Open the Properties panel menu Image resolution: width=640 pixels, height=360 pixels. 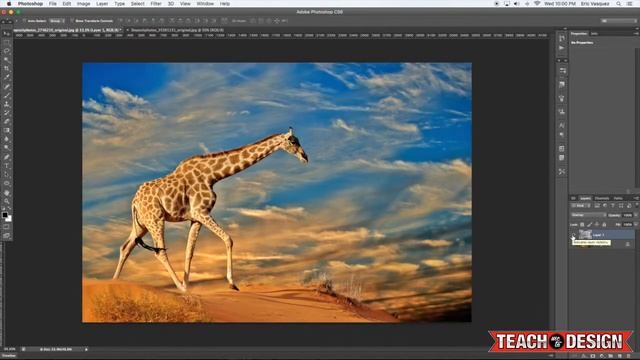point(636,33)
